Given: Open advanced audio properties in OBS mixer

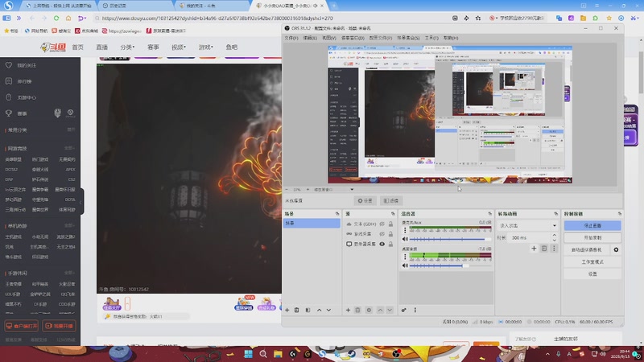Looking at the screenshot, I should click(404, 311).
